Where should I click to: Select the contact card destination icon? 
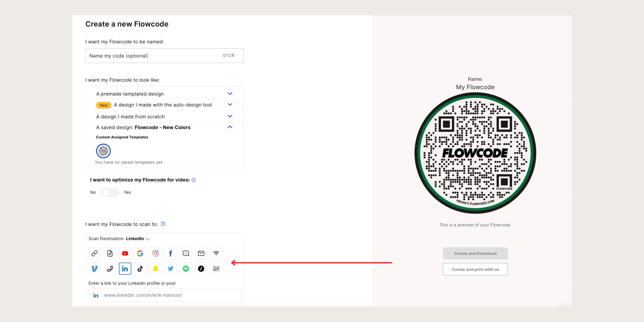[x=216, y=269]
